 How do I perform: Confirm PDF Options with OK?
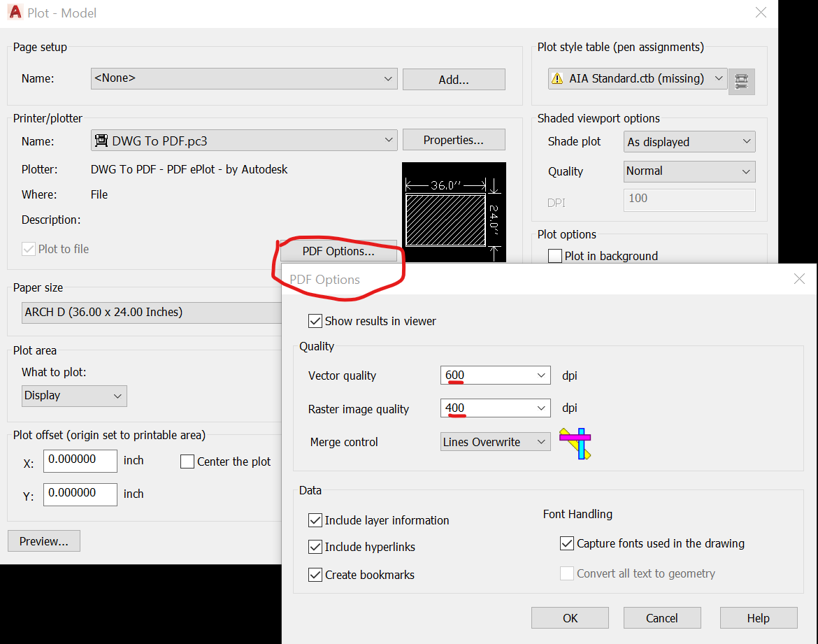pyautogui.click(x=570, y=617)
